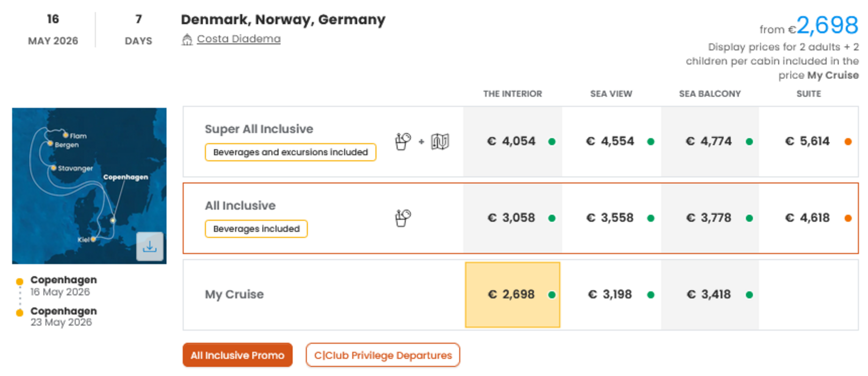Select All Inclusive Suite price €4,618
This screenshot has width=868, height=376.
click(808, 218)
